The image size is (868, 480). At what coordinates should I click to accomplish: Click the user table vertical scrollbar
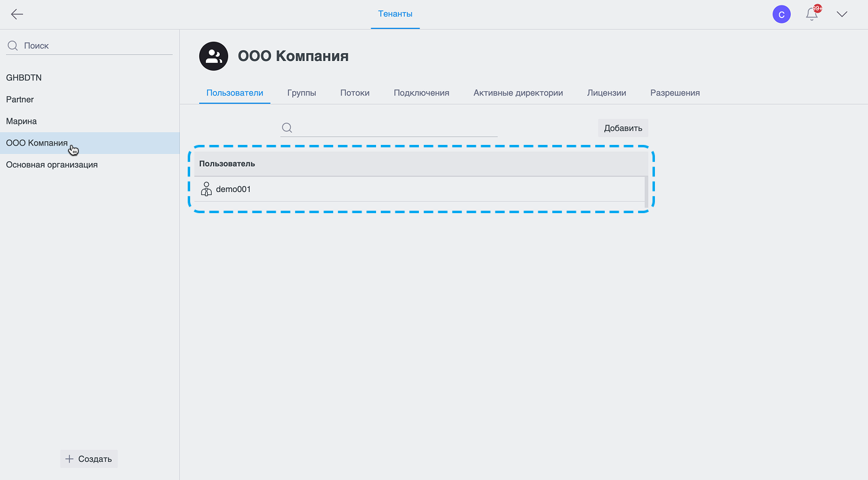pos(646,191)
